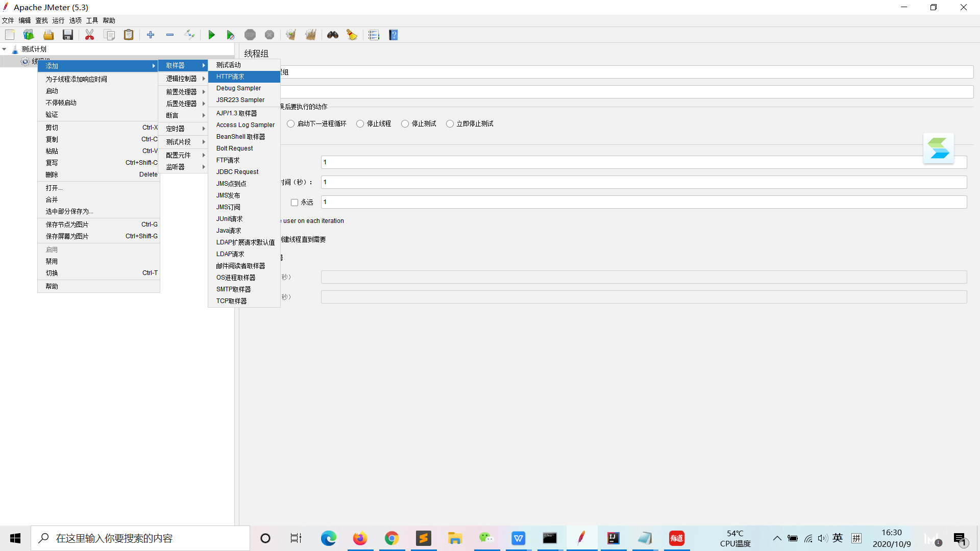This screenshot has height=551, width=980.
Task: Expand the 逻辑控制器 submenu
Action: tap(183, 79)
